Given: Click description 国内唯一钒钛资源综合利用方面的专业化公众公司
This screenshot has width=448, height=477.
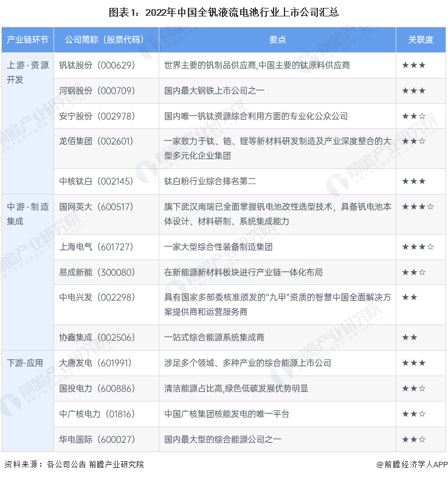Looking at the screenshot, I should 256,116.
